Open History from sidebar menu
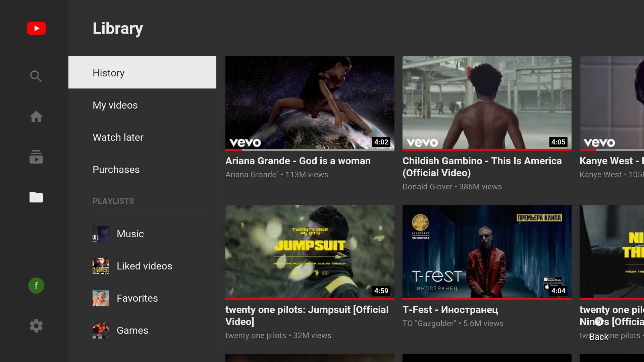 click(108, 72)
